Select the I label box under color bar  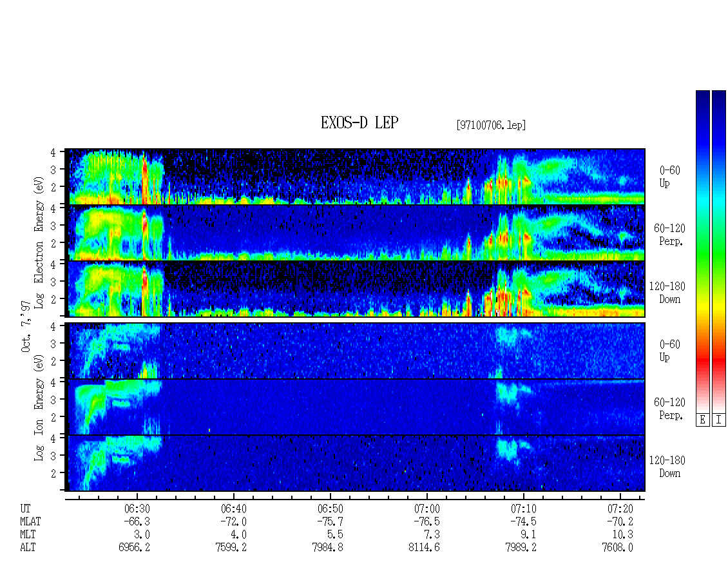click(719, 420)
